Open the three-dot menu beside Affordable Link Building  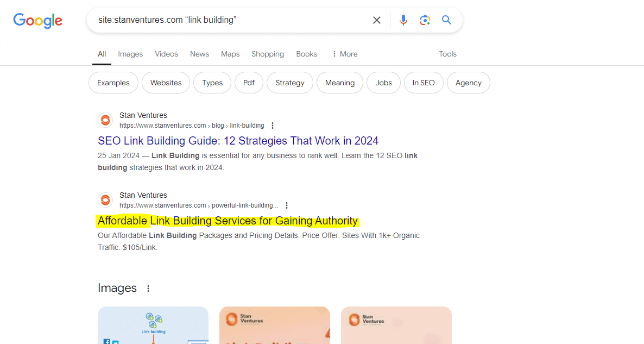pyautogui.click(x=287, y=205)
